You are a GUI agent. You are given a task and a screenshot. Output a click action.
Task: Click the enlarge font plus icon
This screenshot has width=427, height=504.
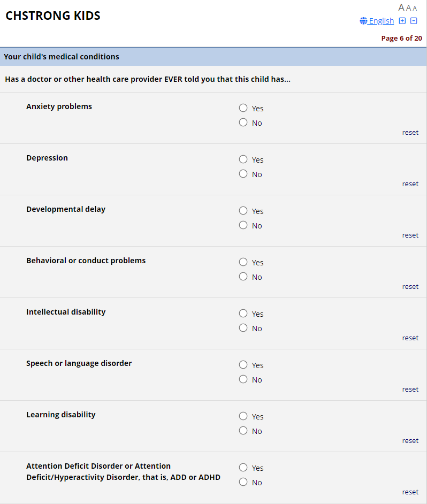click(x=402, y=21)
